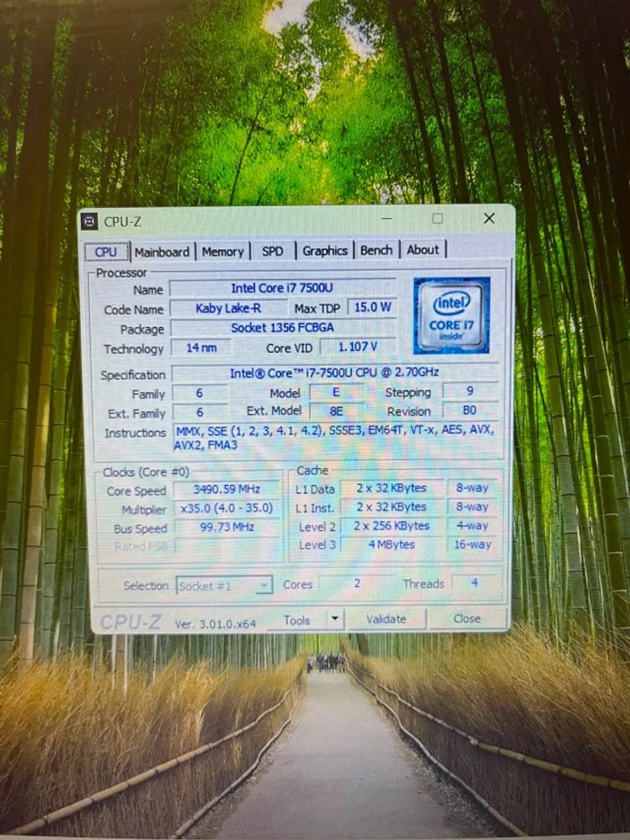
Task: Click the Intel Core i7 logo
Action: (451, 316)
